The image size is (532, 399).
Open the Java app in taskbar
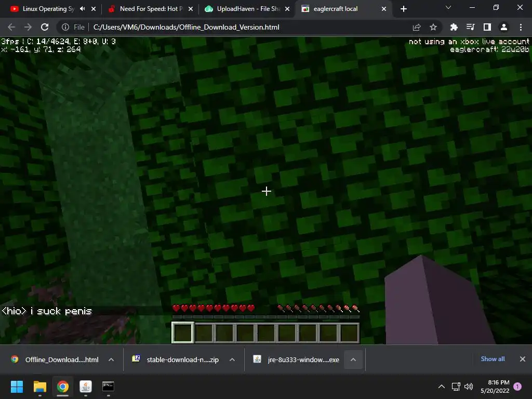[86, 387]
